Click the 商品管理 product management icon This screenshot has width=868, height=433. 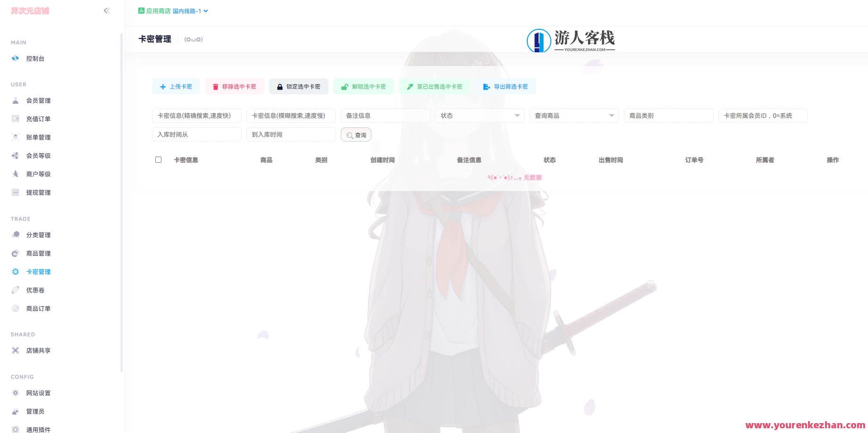[x=15, y=253]
